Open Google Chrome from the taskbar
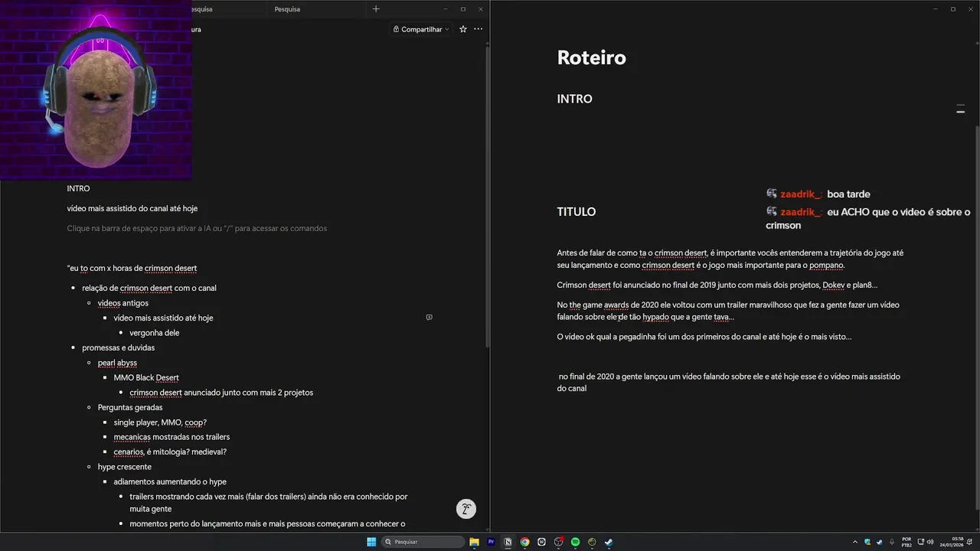The width and height of the screenshot is (980, 551). point(524,542)
